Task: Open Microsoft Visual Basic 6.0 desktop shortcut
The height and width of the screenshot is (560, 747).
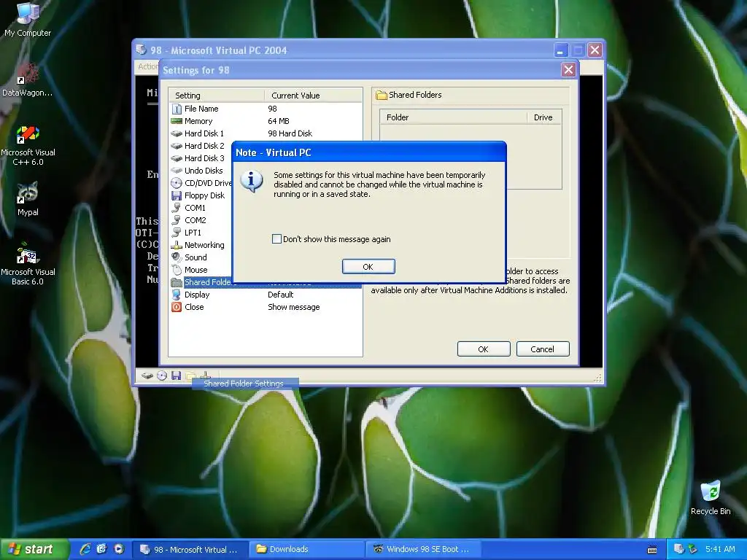Action: point(28,264)
